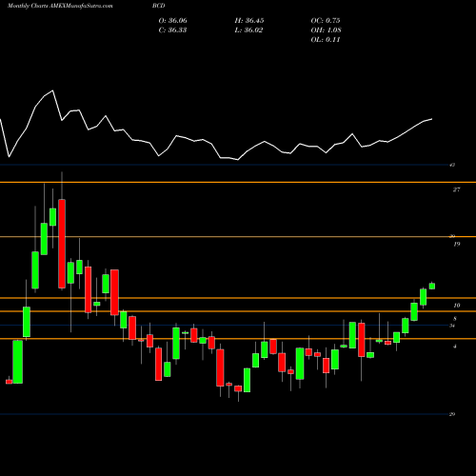
Task: Select the high value H: 36.45
Action: click(249, 21)
